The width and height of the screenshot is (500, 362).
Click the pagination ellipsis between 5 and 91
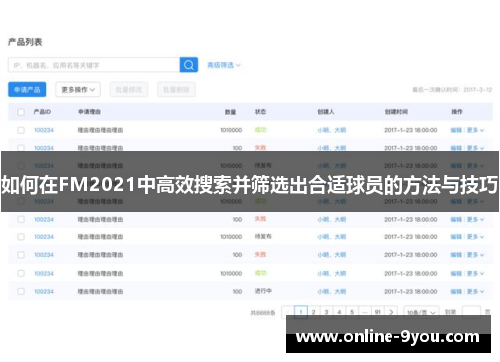coord(365,312)
